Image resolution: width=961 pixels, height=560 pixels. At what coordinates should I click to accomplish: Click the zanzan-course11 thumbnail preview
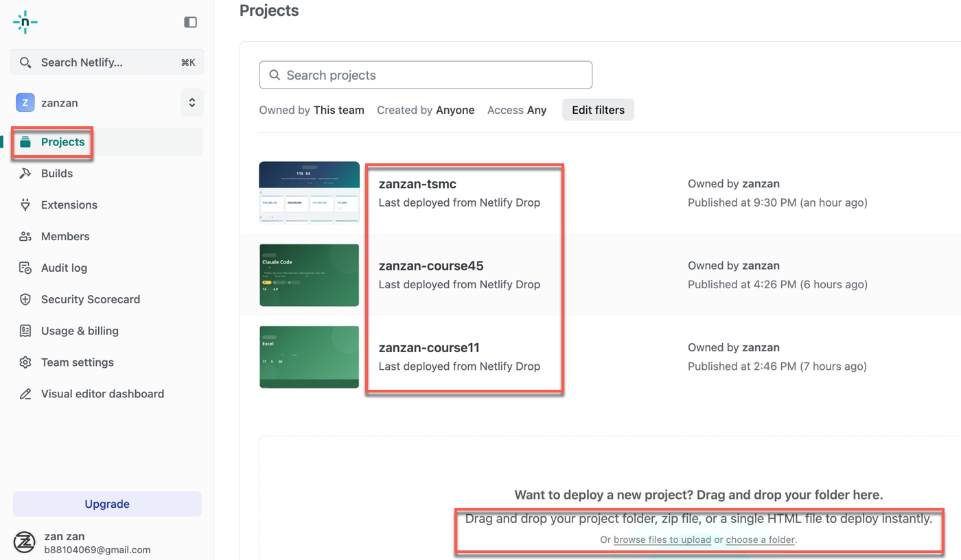pyautogui.click(x=310, y=357)
